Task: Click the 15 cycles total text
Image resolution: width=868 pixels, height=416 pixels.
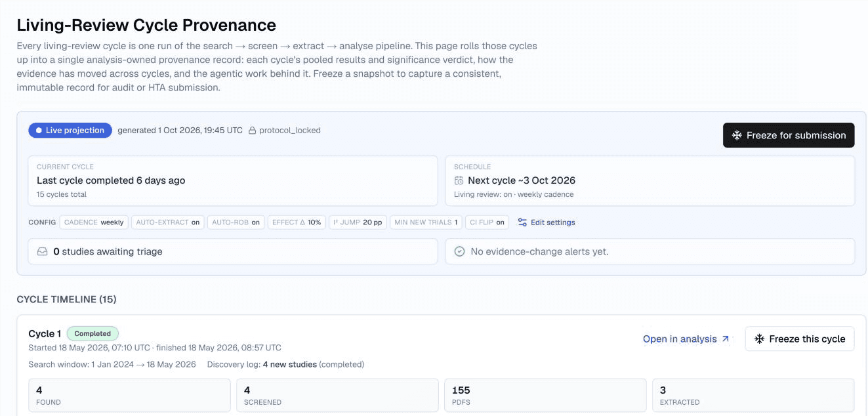Action: point(62,194)
